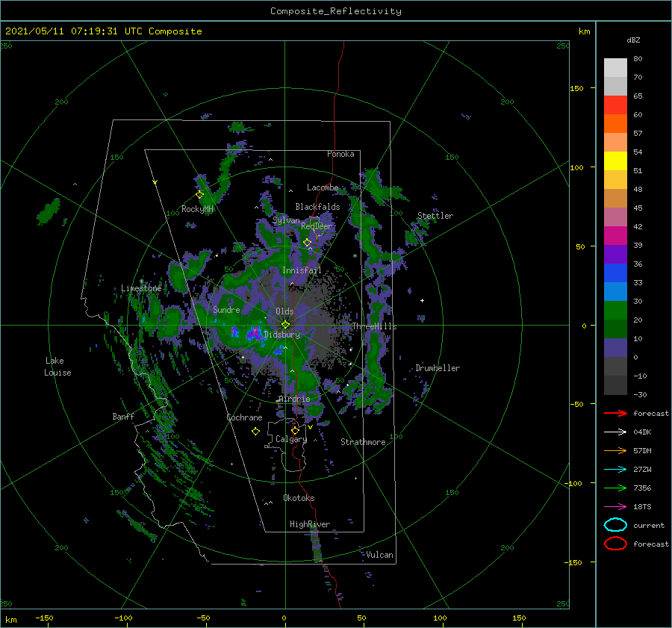Select the magenta 39-42 dBZ swatch
This screenshot has width=672, height=628.
click(615, 236)
